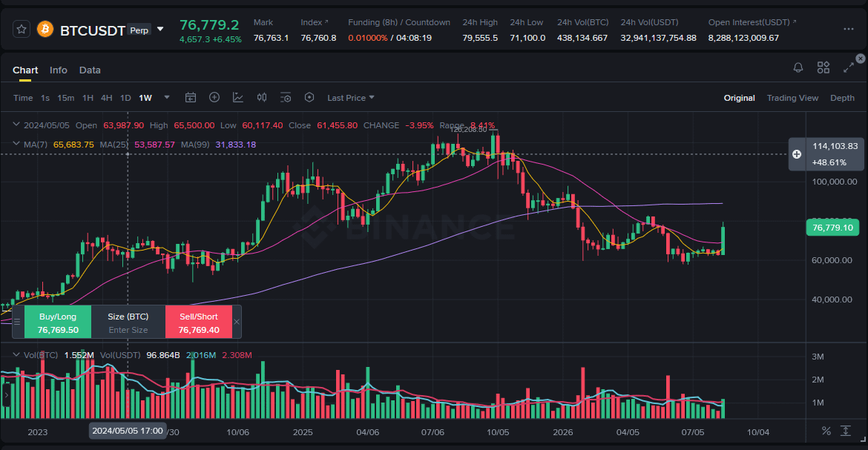This screenshot has height=450, width=868.
Task: Toggle auto-fit price scale icon
Action: tap(845, 431)
